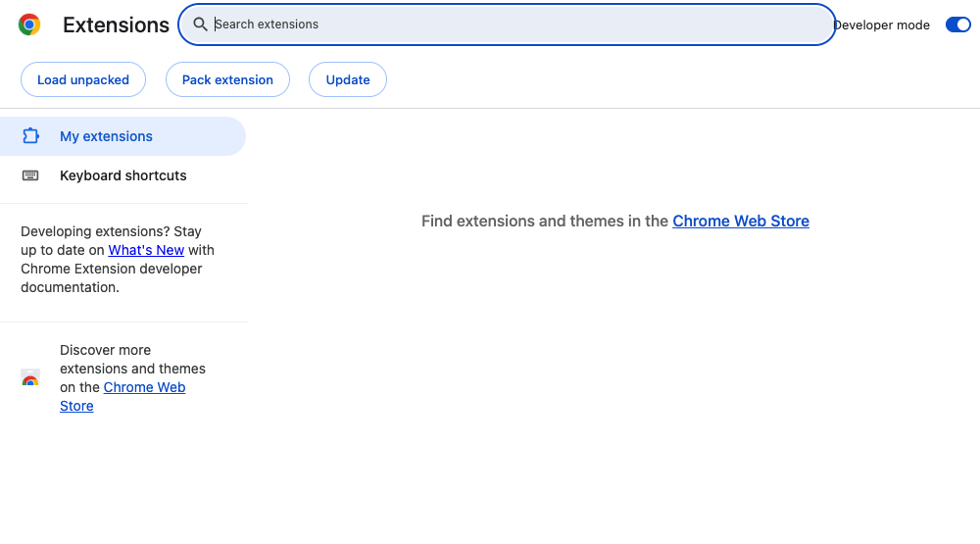Click the Update button

click(348, 79)
